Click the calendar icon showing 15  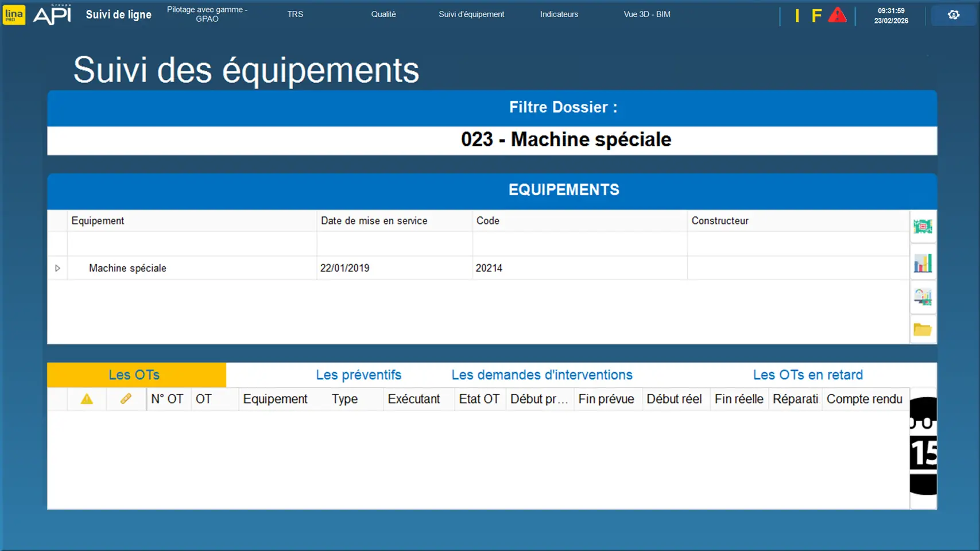pos(923,446)
